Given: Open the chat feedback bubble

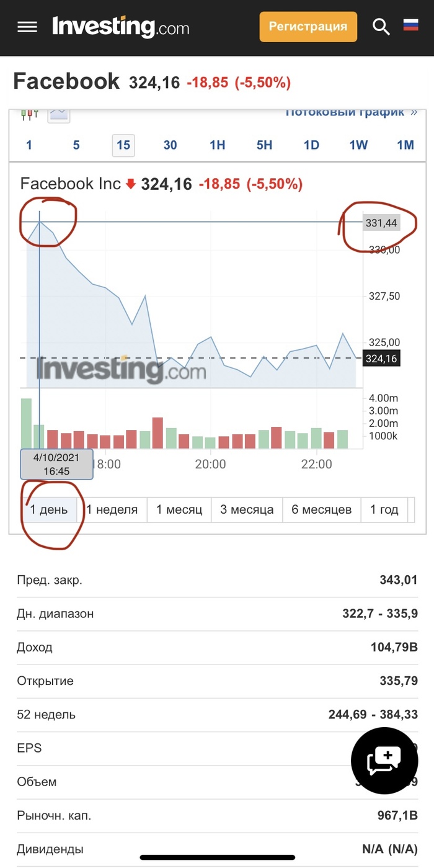Looking at the screenshot, I should [384, 760].
